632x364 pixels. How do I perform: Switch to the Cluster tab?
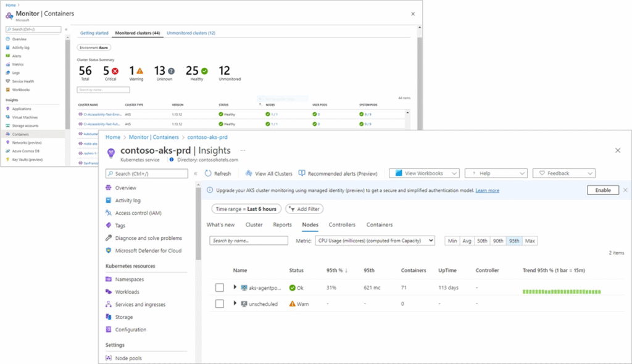254,225
